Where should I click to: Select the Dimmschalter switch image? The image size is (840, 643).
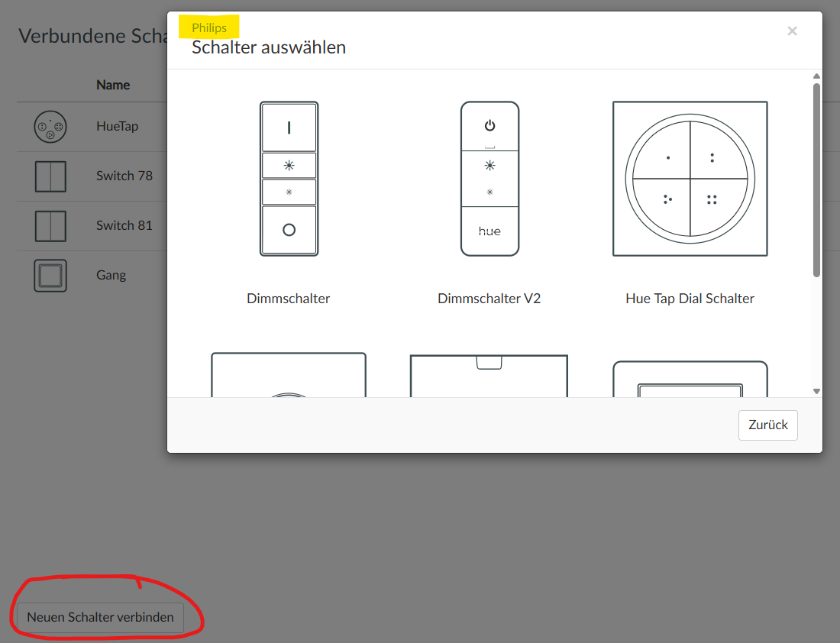point(289,179)
